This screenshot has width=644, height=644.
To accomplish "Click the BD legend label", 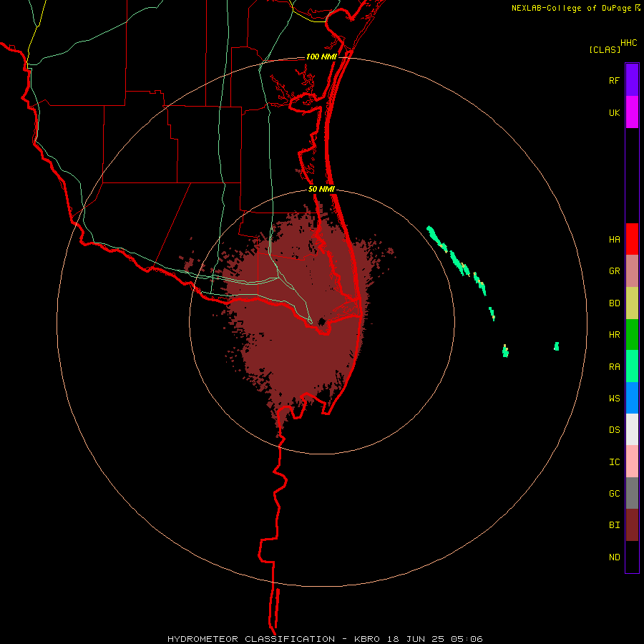I will (614, 303).
